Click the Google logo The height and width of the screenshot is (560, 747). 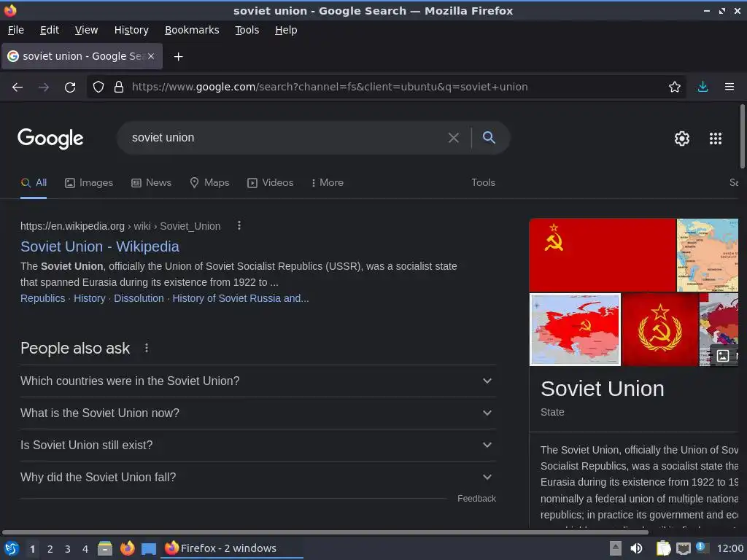[x=50, y=139]
